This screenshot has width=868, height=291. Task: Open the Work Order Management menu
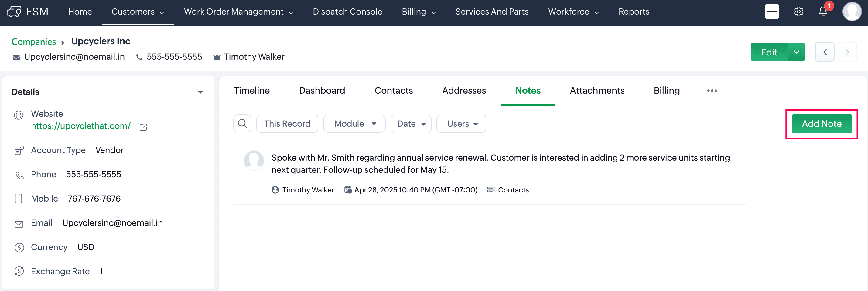(x=238, y=12)
